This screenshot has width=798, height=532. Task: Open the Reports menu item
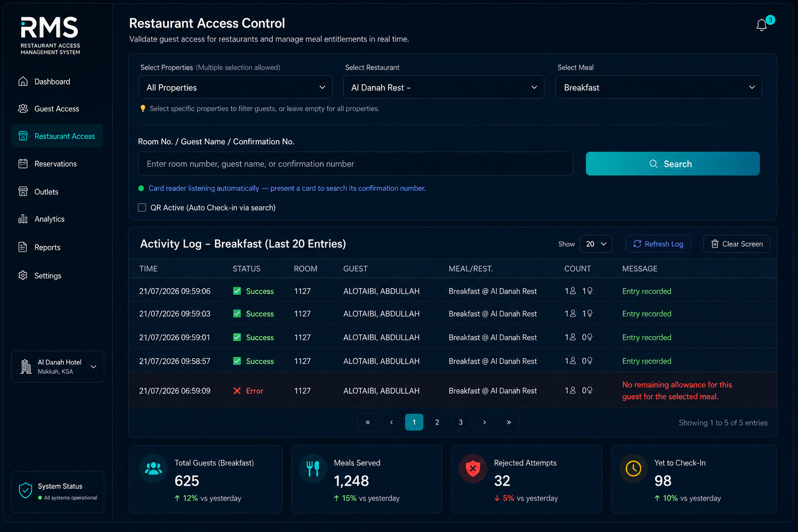point(57,247)
